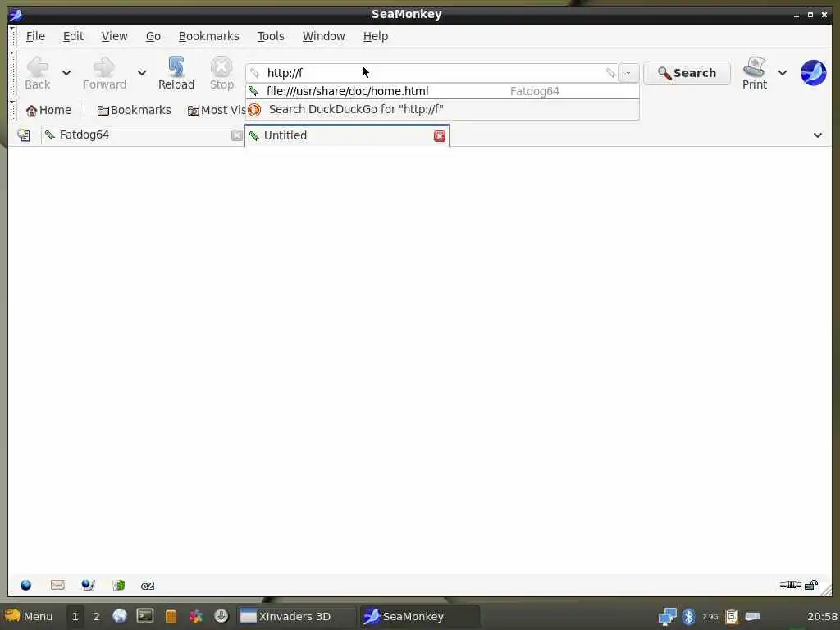Switch to Xinvaders 3D taskbar window

pyautogui.click(x=297, y=617)
